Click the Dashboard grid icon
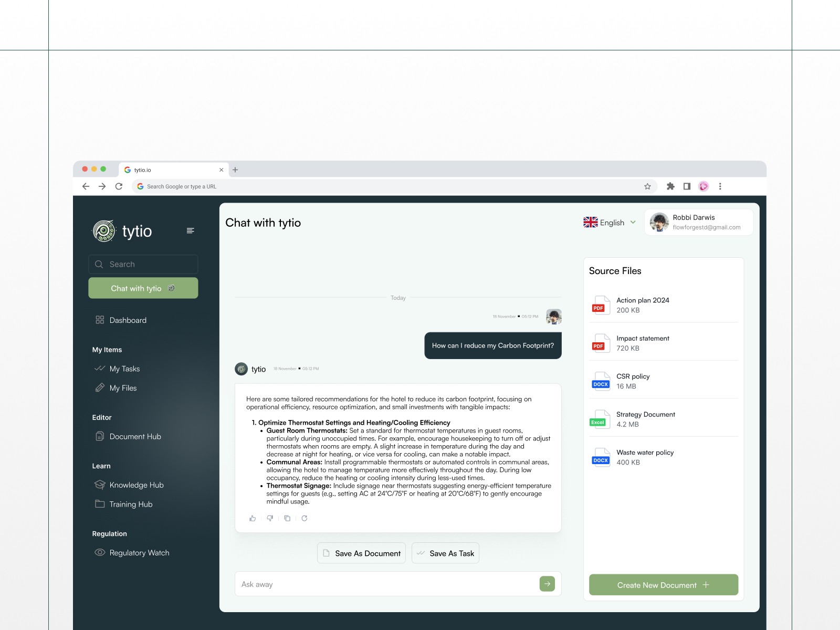The width and height of the screenshot is (840, 630). point(100,320)
